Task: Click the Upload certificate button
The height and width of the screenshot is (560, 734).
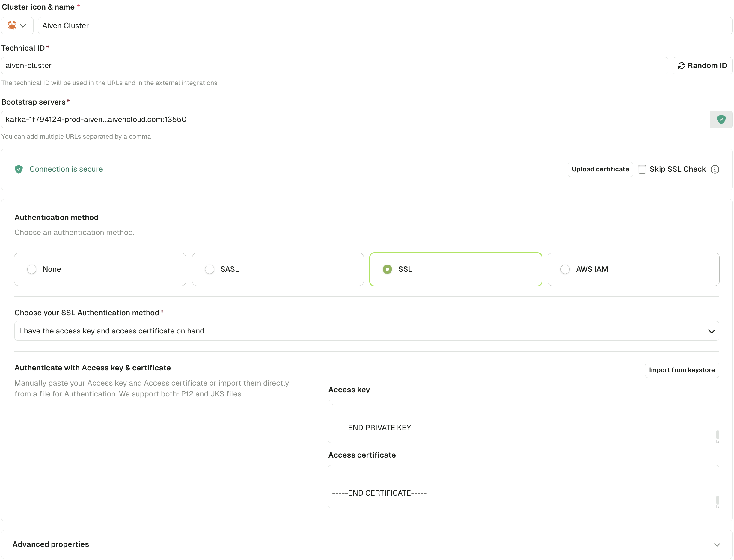Action: click(600, 169)
